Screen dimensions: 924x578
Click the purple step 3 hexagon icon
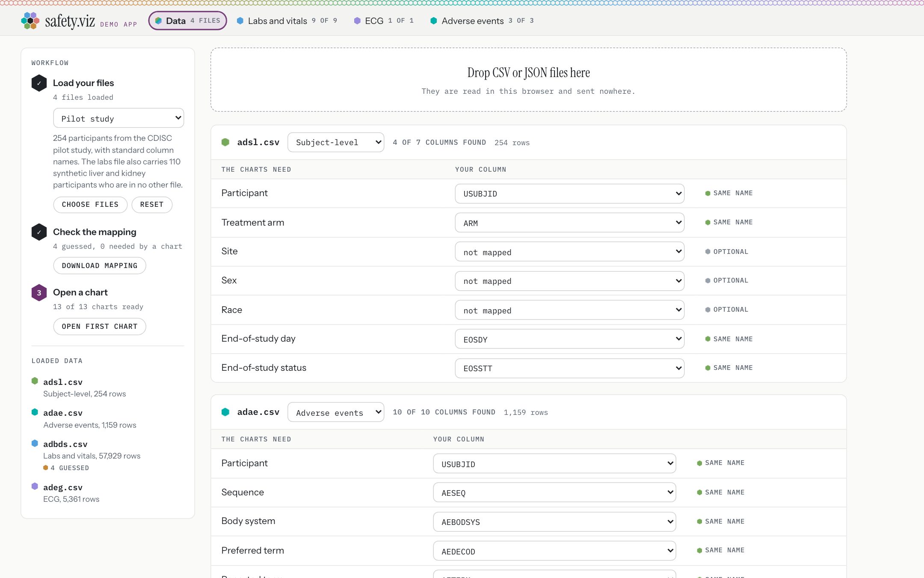(39, 292)
